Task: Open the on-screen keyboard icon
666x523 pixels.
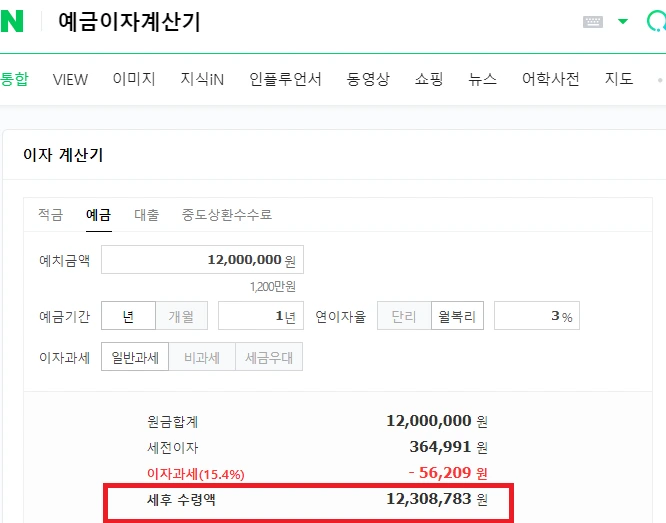Action: [593, 22]
